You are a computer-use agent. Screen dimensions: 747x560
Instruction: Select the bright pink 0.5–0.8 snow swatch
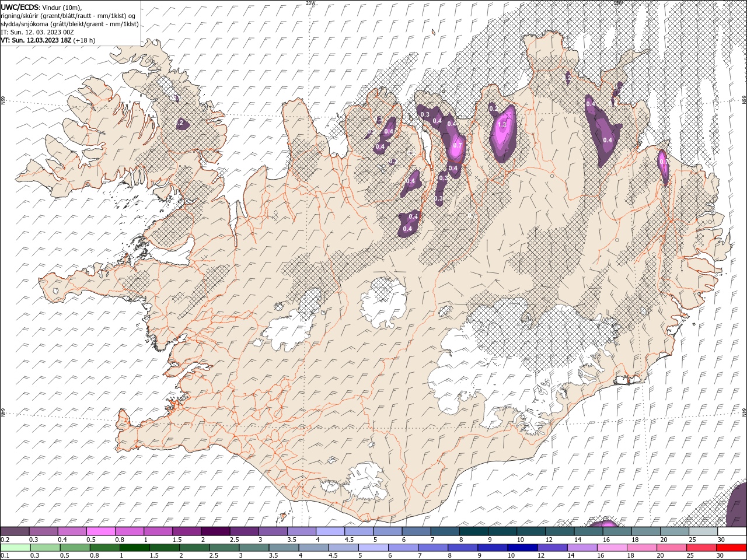pos(101,531)
